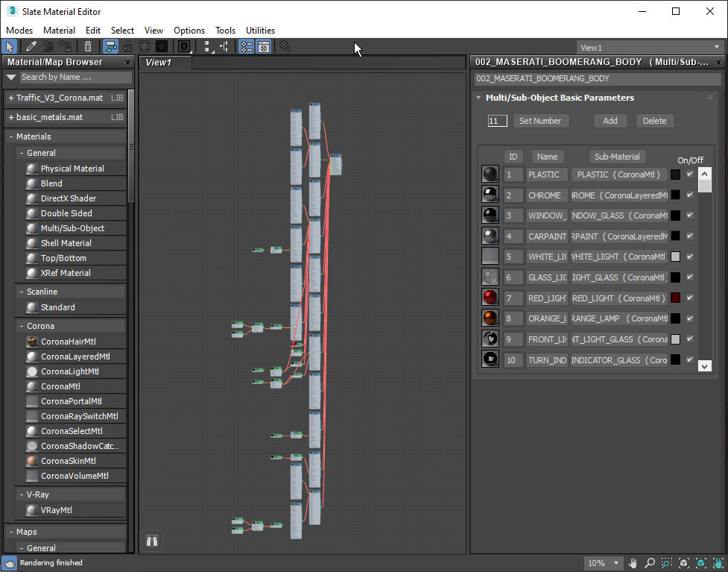728x572 pixels.
Task: Click the Set Number button
Action: coord(540,121)
